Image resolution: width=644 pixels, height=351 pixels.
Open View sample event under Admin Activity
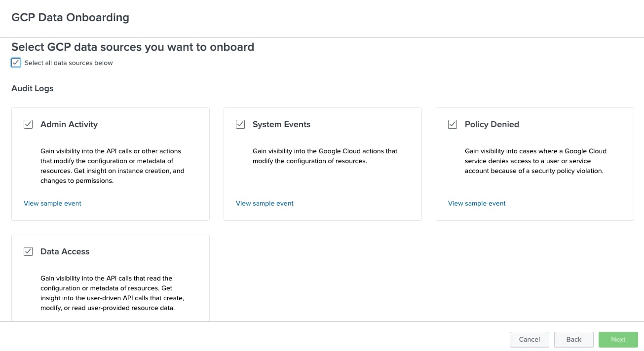(52, 203)
